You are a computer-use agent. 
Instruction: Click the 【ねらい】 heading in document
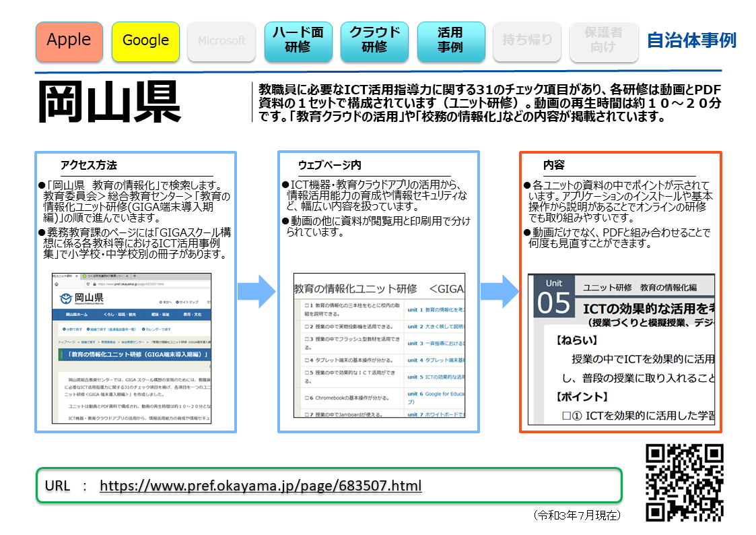577,340
